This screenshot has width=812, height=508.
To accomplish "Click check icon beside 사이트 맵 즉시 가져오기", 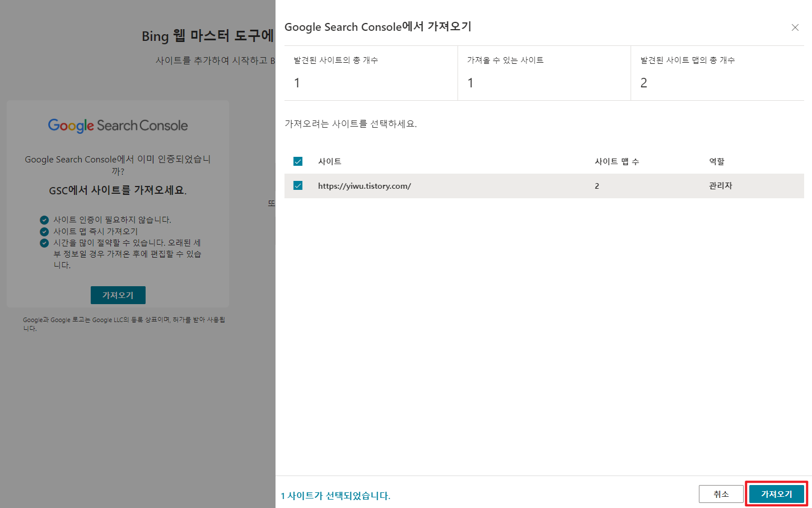I will tap(44, 231).
